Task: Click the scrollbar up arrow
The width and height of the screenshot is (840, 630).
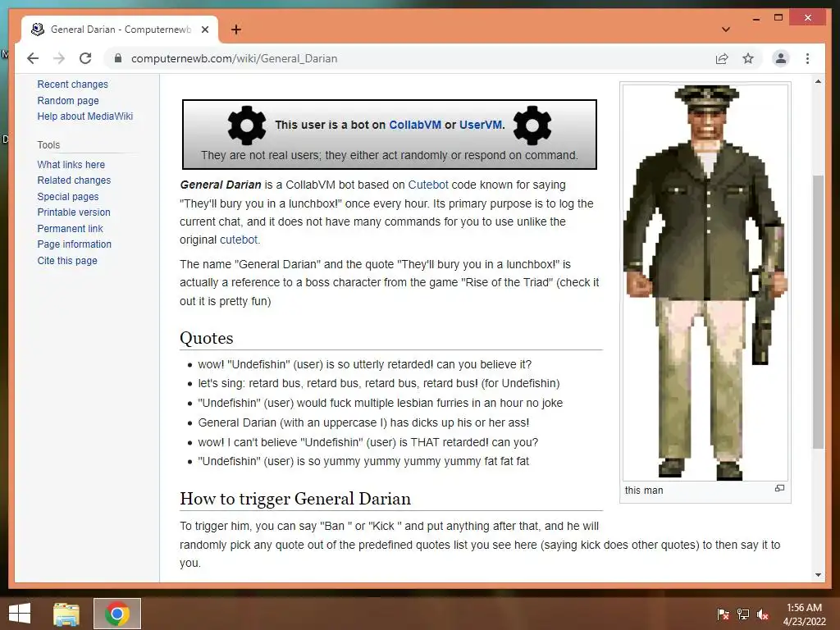Action: (818, 81)
